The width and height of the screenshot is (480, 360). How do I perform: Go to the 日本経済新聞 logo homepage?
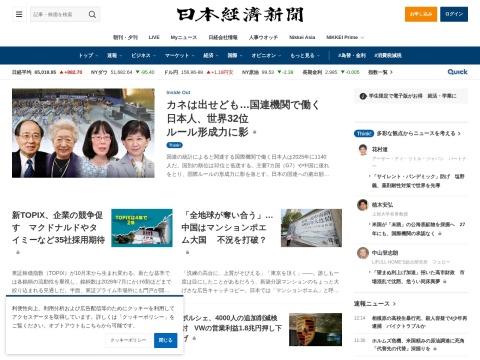point(240,15)
